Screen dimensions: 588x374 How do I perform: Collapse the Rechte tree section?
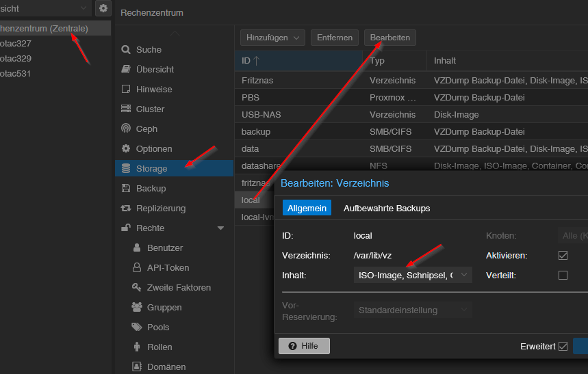pos(220,228)
